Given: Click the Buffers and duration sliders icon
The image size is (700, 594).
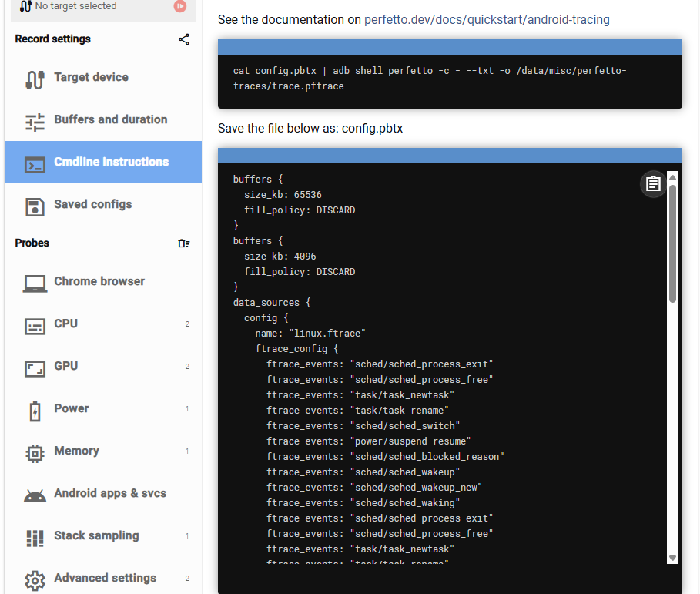Looking at the screenshot, I should (x=35, y=121).
